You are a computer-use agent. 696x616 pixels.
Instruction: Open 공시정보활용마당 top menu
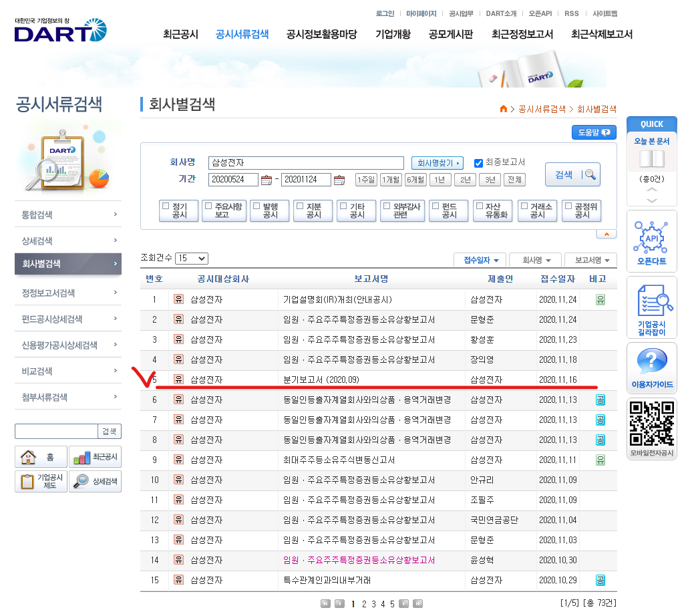[x=321, y=34]
